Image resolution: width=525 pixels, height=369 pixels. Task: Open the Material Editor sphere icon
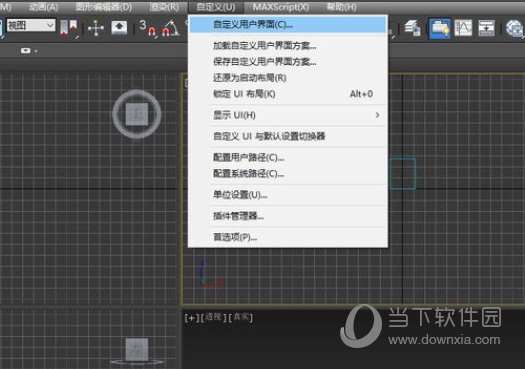tap(514, 28)
